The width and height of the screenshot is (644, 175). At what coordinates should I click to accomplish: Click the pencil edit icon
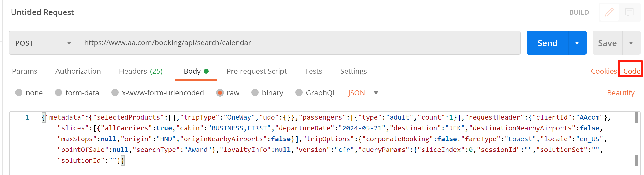click(609, 12)
